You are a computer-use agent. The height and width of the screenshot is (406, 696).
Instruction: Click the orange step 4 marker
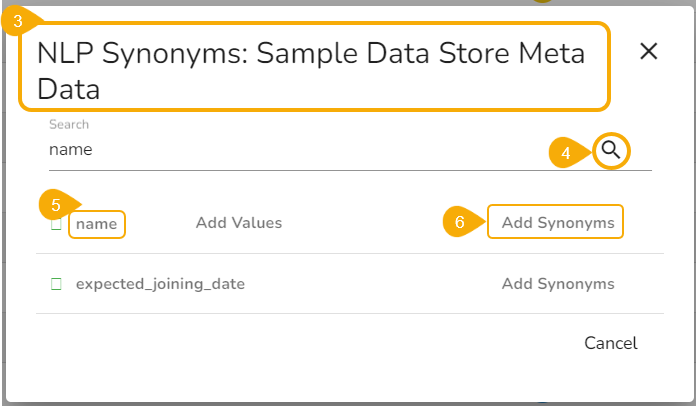coord(566,153)
